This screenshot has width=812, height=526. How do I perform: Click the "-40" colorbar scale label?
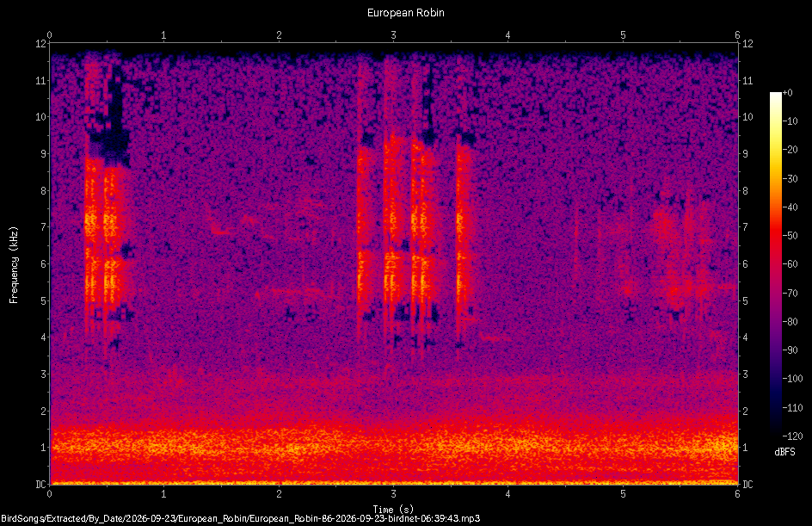click(x=790, y=207)
